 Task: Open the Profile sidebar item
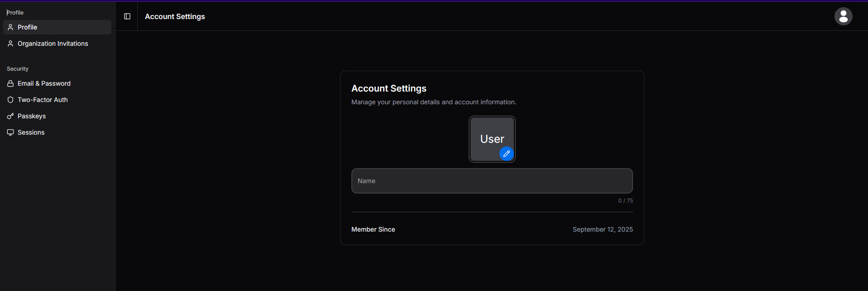57,27
